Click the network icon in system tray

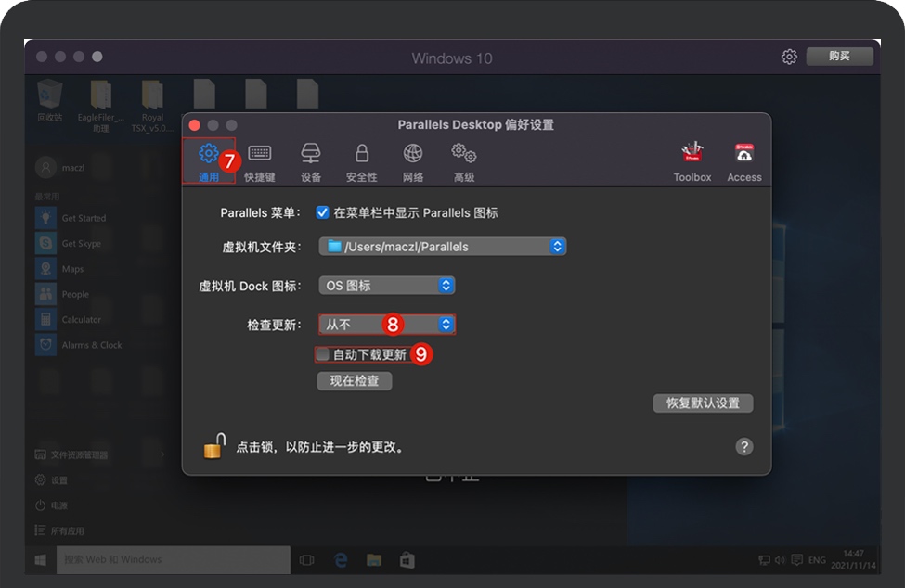[x=764, y=560]
